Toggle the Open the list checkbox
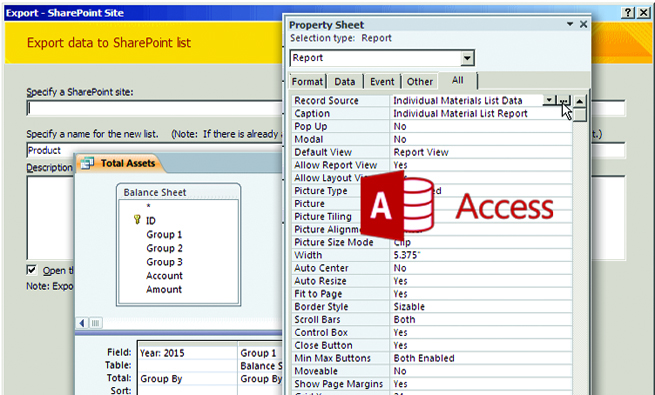 tap(32, 270)
